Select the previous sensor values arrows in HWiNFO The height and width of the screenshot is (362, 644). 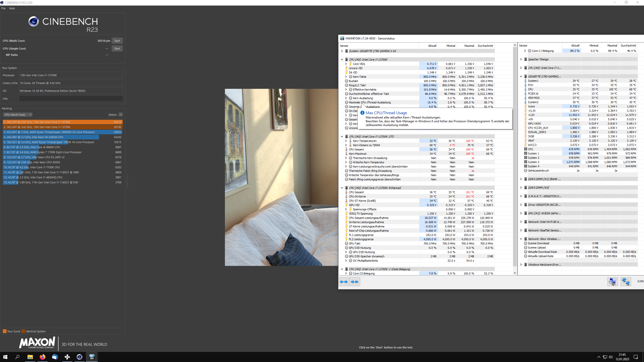pos(344,281)
